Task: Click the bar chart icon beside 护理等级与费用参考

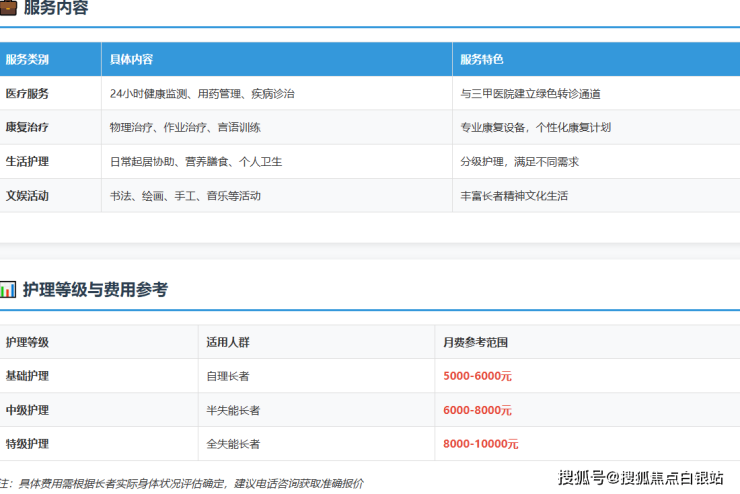Action: [x=7, y=290]
